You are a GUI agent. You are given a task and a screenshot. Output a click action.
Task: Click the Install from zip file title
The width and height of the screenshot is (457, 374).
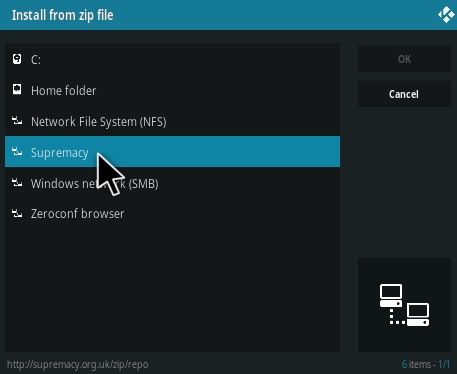click(63, 15)
